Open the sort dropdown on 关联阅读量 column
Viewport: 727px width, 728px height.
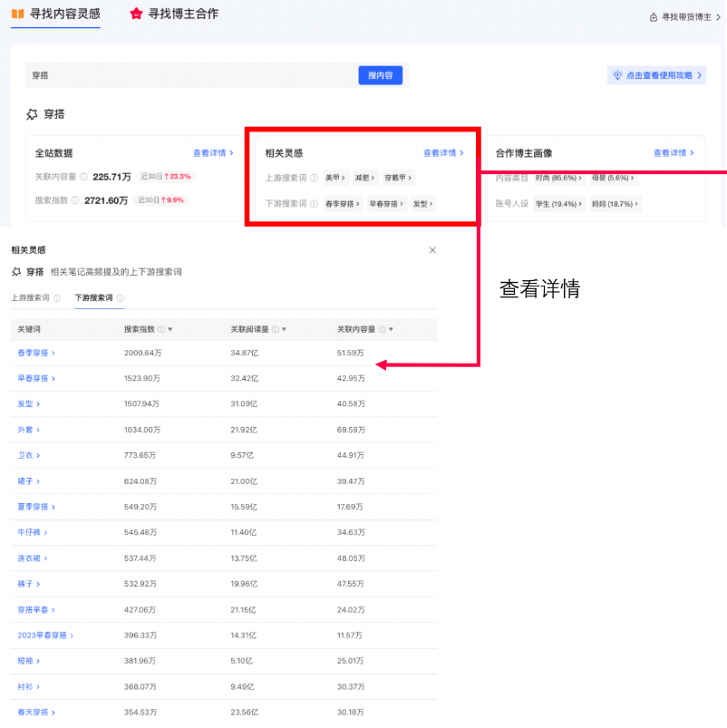(286, 328)
